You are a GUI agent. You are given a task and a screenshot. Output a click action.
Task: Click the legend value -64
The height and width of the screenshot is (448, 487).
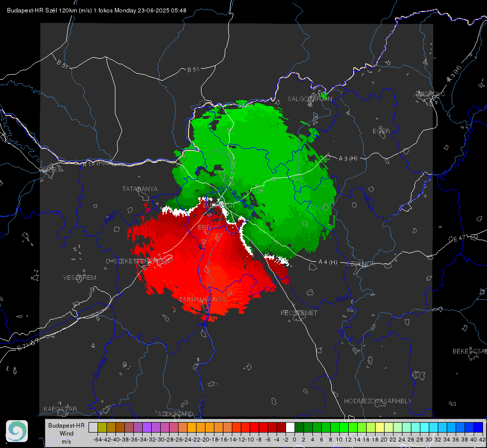coord(97,440)
